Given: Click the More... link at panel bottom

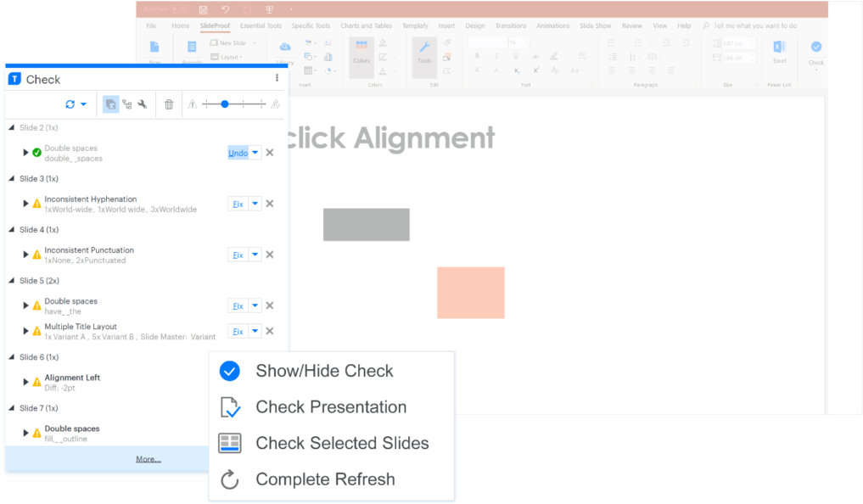Looking at the screenshot, I should click(148, 459).
